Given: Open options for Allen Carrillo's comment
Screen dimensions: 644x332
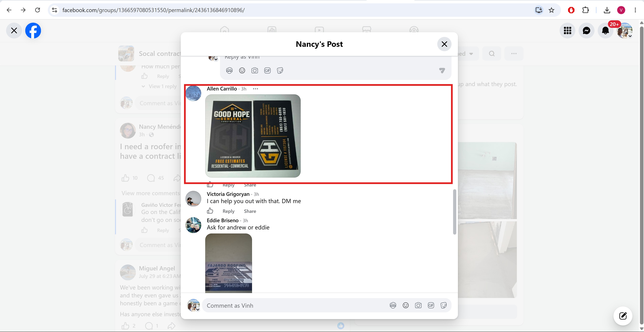Looking at the screenshot, I should click(255, 89).
